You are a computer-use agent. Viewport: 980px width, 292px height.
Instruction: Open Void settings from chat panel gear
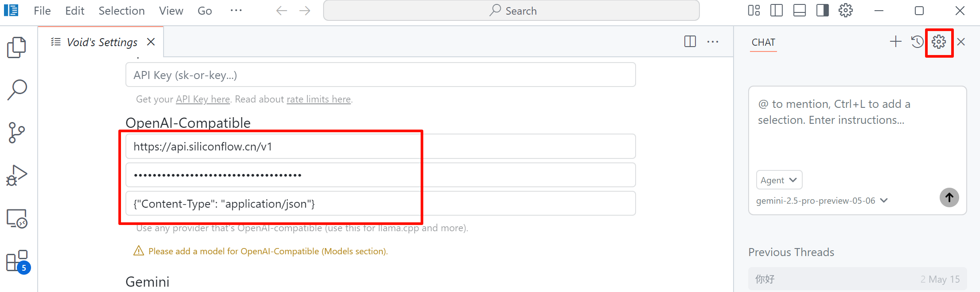939,42
